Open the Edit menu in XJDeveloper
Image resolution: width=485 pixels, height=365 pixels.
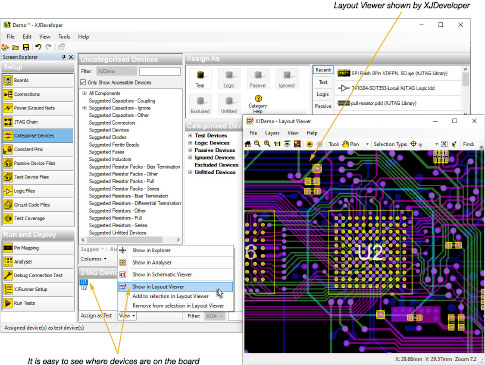[27, 37]
